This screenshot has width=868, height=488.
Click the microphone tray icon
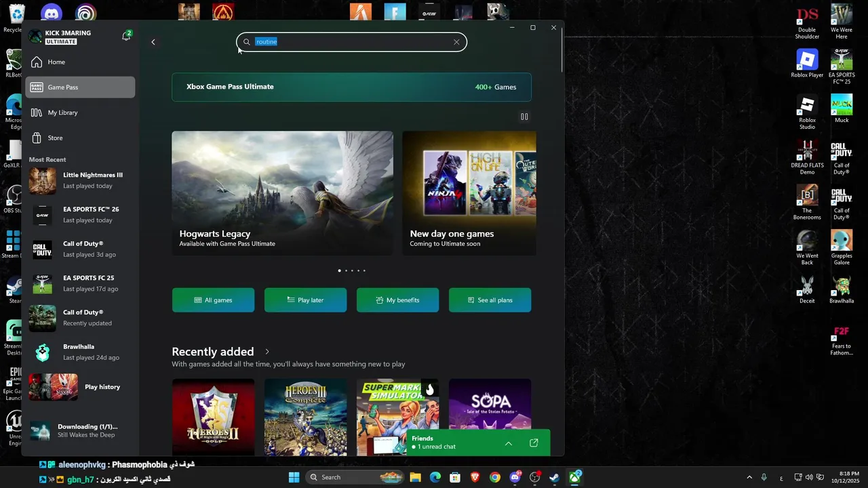(764, 477)
